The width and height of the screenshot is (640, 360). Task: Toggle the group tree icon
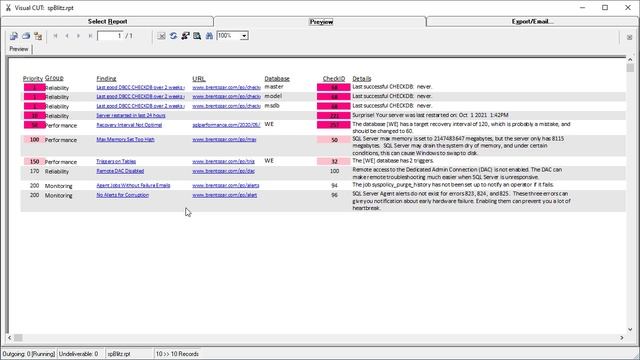(x=38, y=36)
